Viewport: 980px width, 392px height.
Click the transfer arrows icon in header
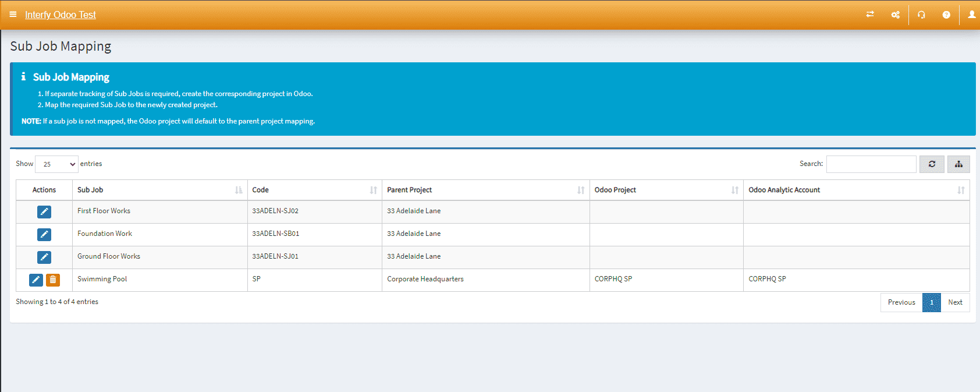[x=870, y=15]
